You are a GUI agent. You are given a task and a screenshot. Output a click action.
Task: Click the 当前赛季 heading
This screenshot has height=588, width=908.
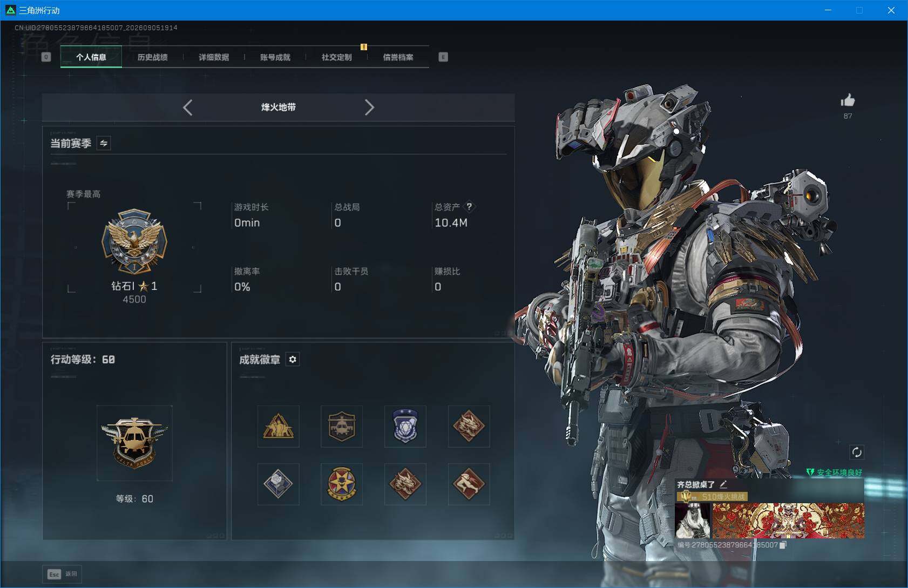tap(71, 143)
